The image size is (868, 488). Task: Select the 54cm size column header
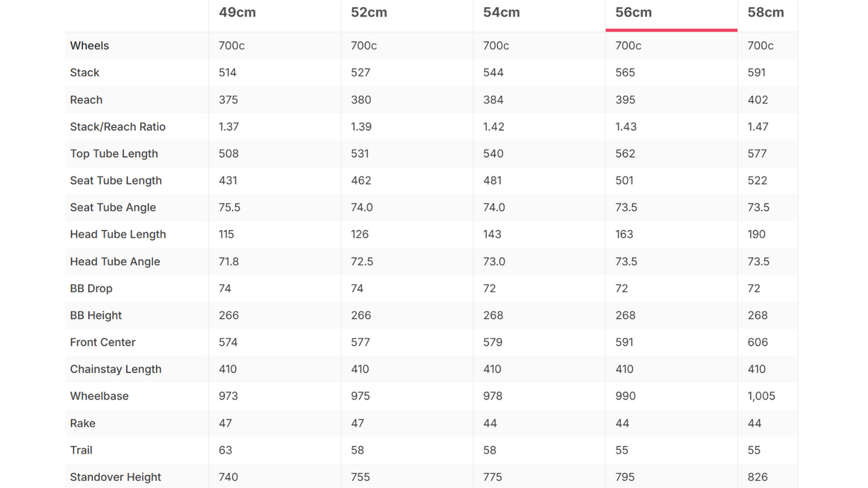(x=501, y=13)
